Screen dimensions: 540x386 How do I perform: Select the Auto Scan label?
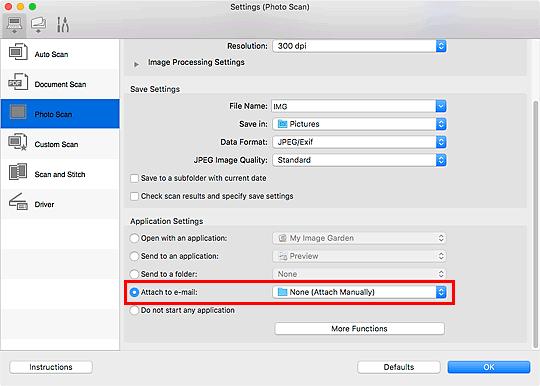pos(51,54)
